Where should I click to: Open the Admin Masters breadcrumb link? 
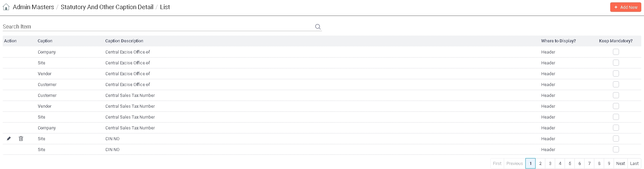point(33,7)
